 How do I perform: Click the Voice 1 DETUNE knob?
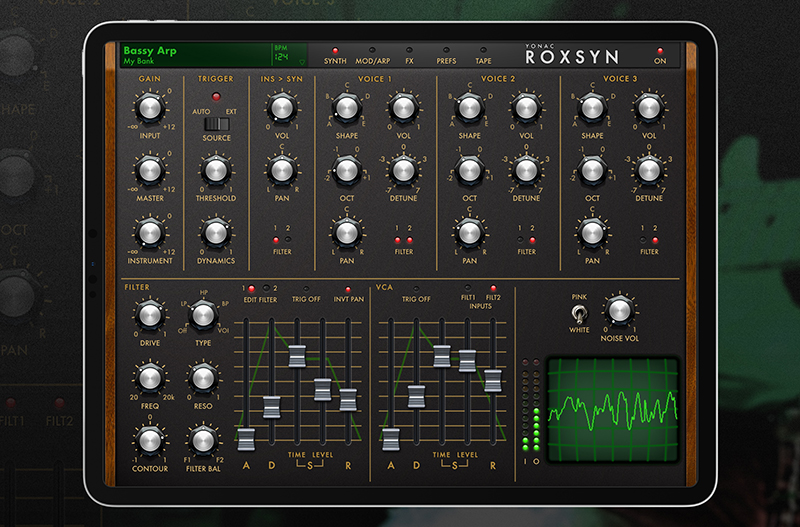coord(404,171)
